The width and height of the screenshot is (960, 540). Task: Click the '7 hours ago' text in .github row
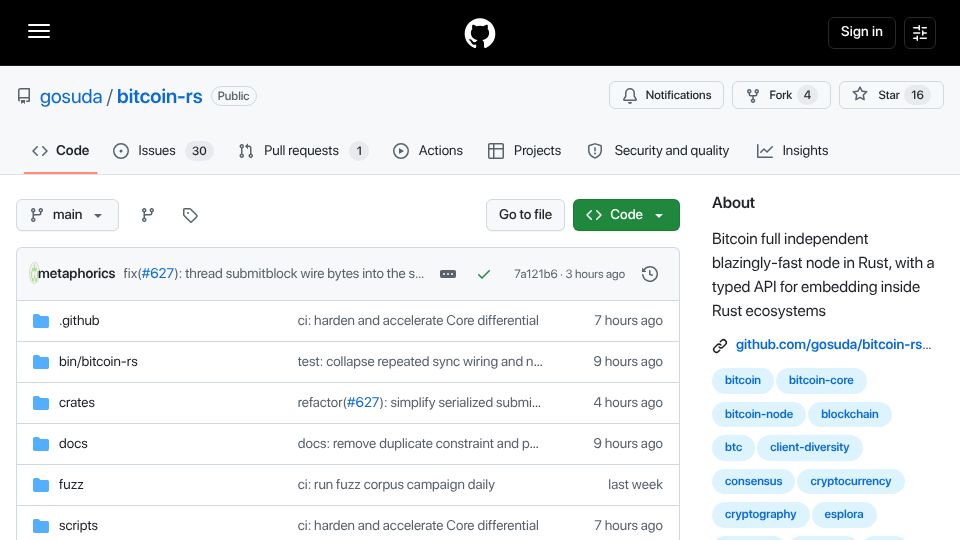tap(628, 321)
